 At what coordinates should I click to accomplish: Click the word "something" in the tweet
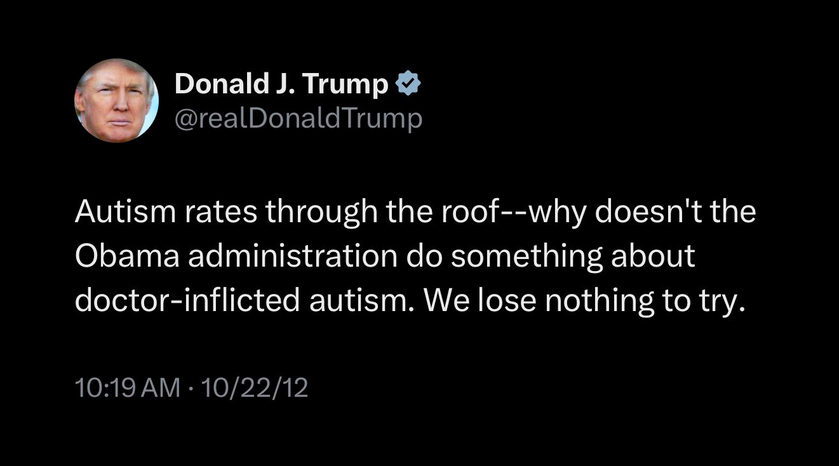(526, 257)
